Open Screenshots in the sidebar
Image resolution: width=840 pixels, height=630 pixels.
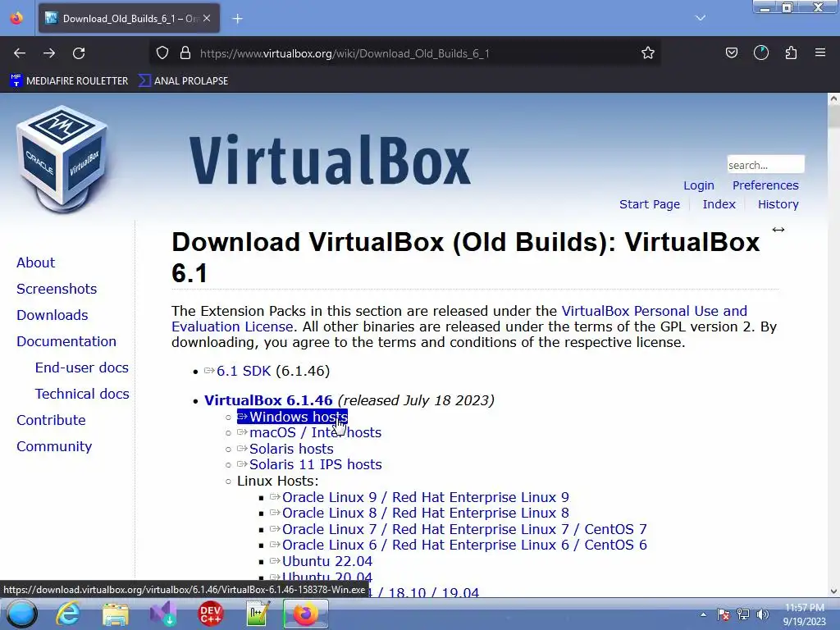click(57, 289)
